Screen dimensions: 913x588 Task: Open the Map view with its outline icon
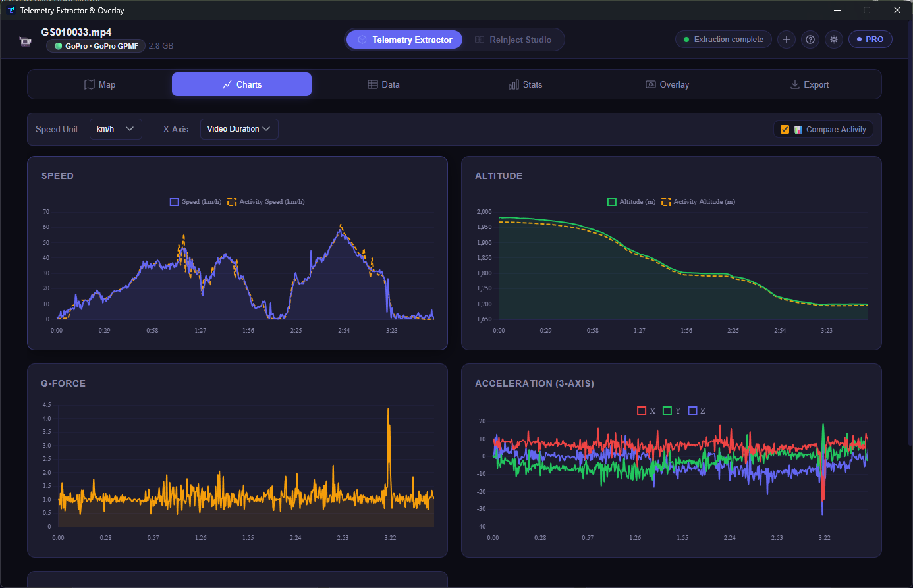(x=90, y=84)
